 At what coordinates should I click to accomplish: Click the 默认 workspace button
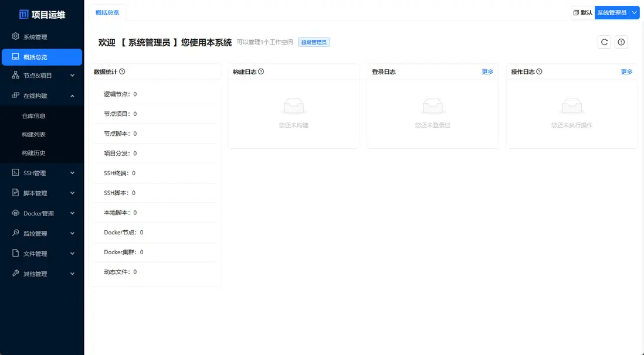click(x=583, y=13)
